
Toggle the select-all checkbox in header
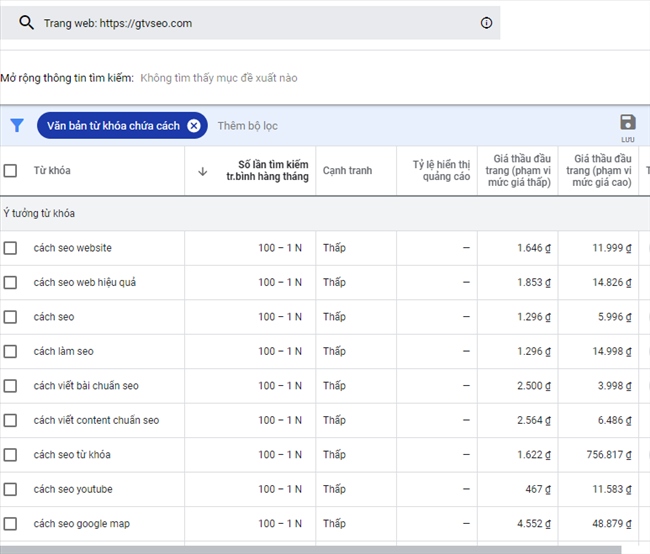10,171
